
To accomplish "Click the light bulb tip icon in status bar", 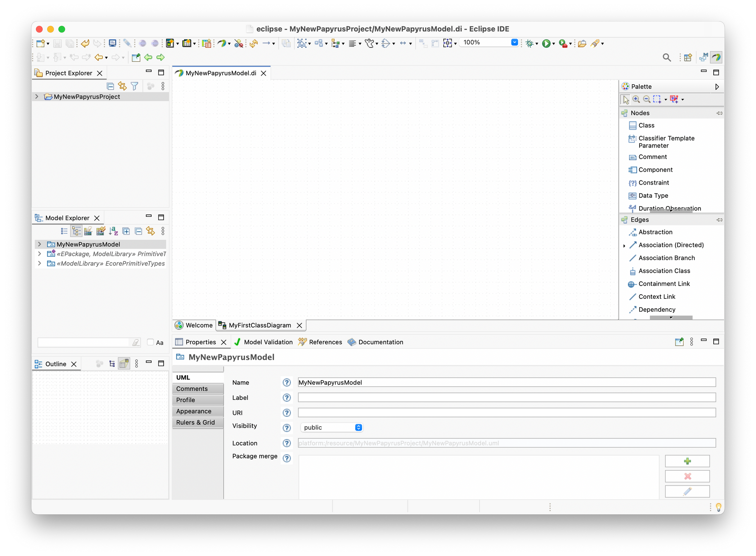I will [719, 507].
